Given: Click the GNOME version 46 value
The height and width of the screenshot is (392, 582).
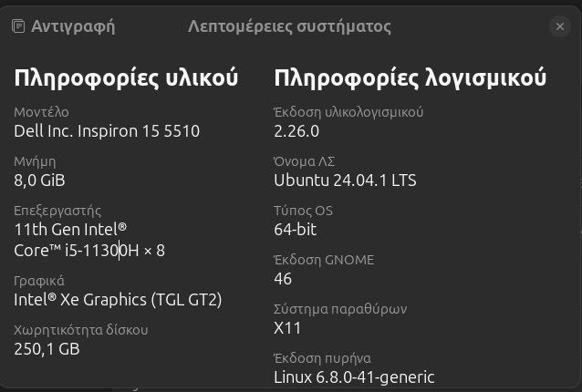Looking at the screenshot, I should click(x=283, y=279).
